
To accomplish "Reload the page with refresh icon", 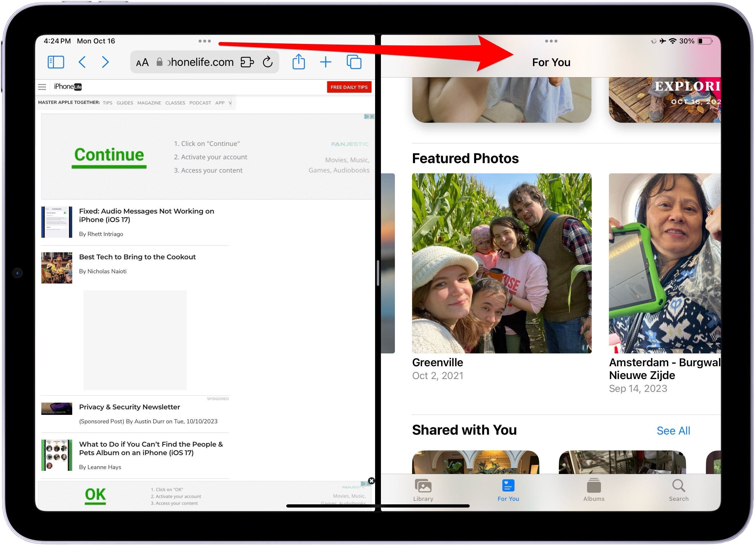I will tap(268, 62).
